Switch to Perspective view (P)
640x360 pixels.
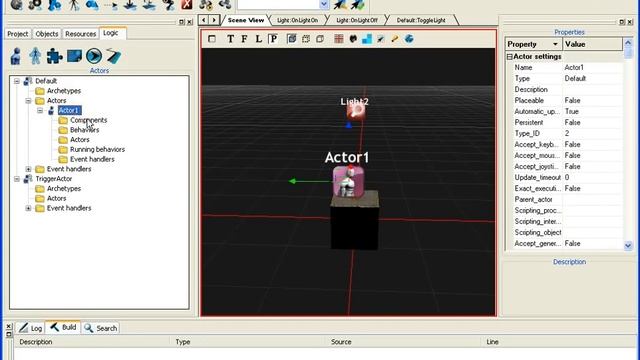(273, 39)
